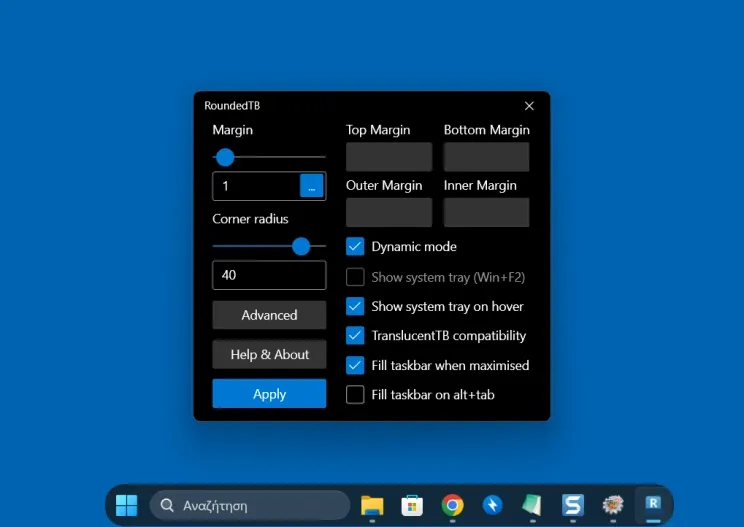The image size is (744, 527).
Task: Click the 'Corner radius' label
Action: coord(250,219)
